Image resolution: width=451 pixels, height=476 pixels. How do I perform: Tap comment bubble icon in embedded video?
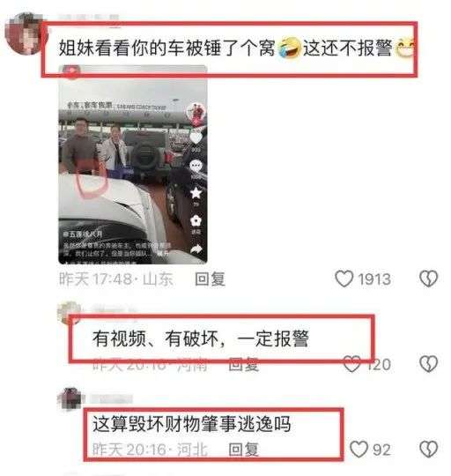(196, 166)
